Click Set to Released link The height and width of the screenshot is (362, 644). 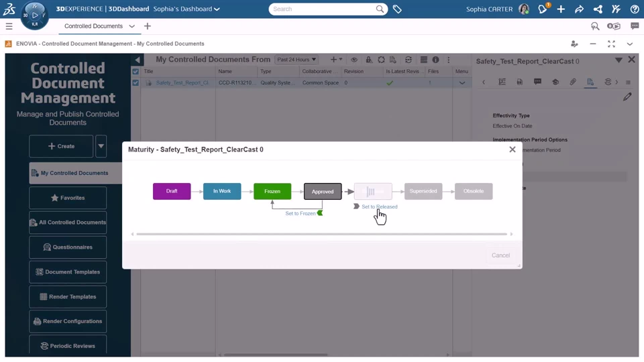380,206
